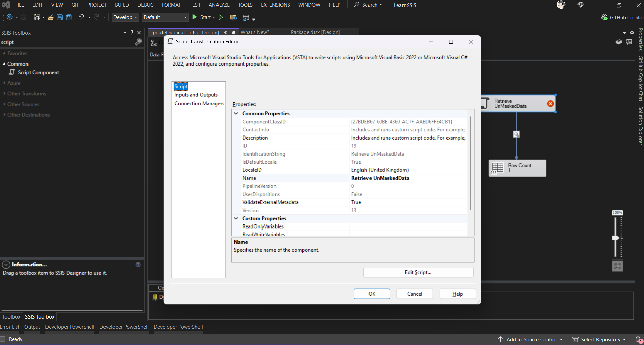Click the Undo arrow icon
Viewport: 644px width, 345px height.
point(81,17)
